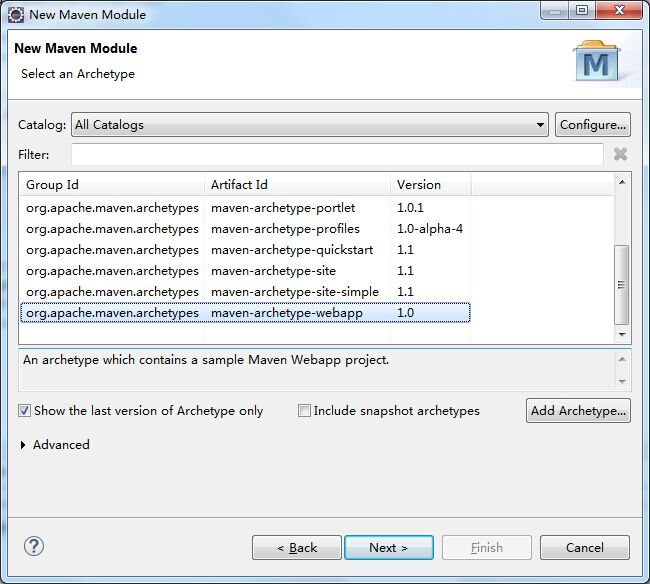Viewport: 650px width, 584px height.
Task: Sort by the Artifact Id column header
Action: (297, 184)
